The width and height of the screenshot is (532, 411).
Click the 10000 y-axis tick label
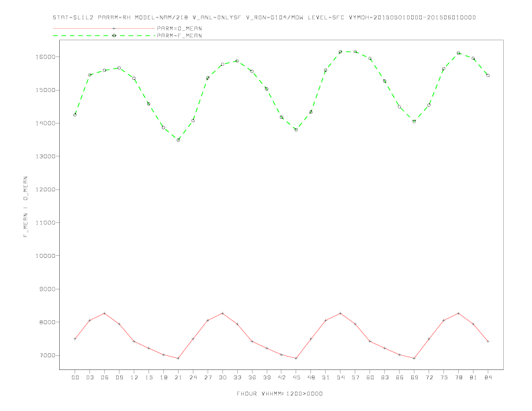(46, 256)
